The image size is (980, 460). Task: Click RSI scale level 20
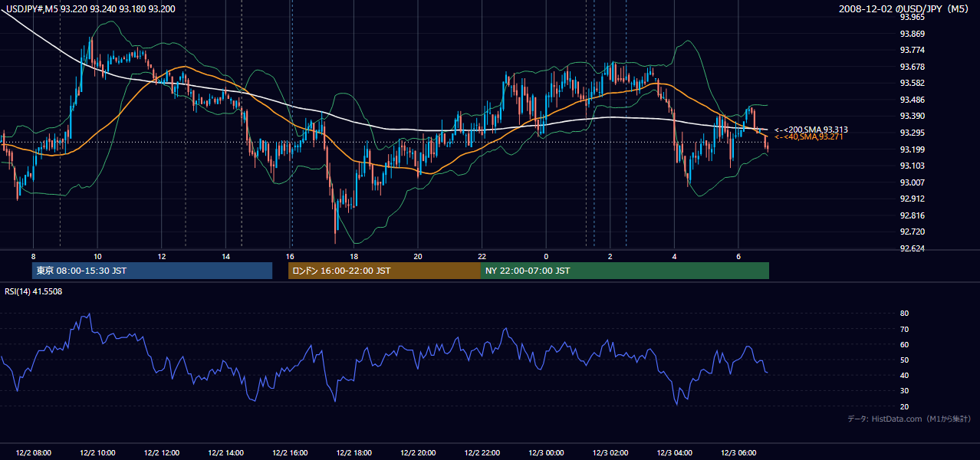(904, 406)
